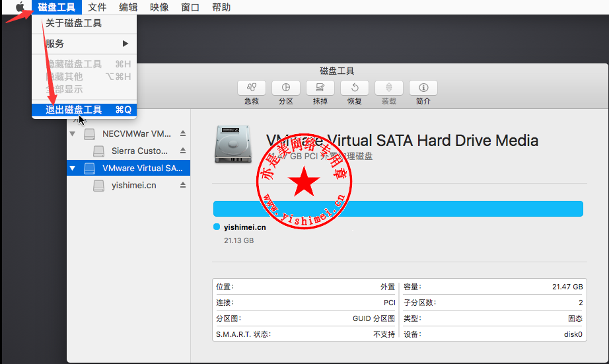Click the 装载 mount toolbar icon
The height and width of the screenshot is (364, 609).
coord(389,88)
